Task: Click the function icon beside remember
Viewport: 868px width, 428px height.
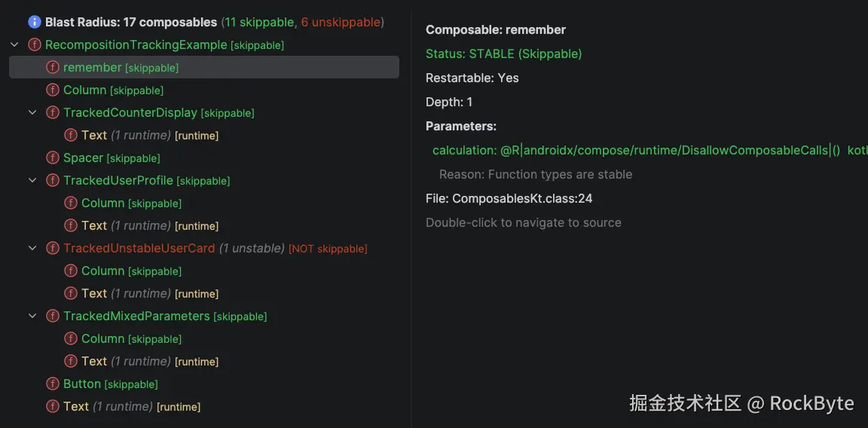Action: pyautogui.click(x=53, y=68)
